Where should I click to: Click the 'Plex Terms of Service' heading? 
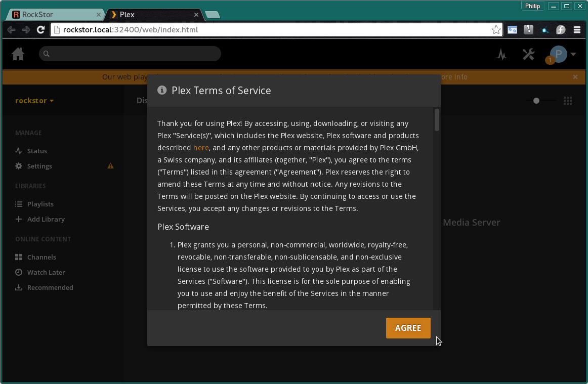(221, 91)
